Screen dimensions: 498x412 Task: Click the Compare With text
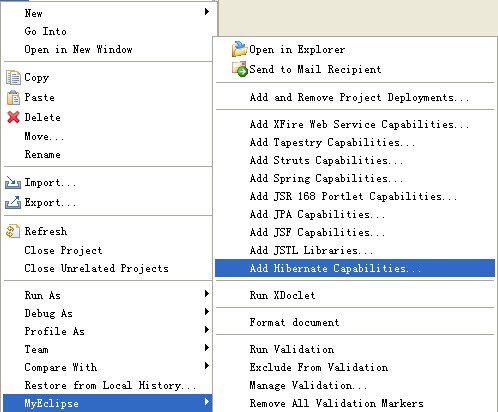pos(61,367)
